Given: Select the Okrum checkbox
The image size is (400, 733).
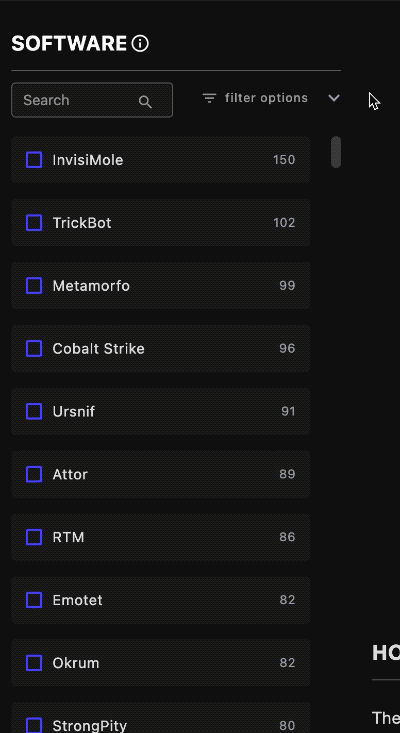Looking at the screenshot, I should click(x=34, y=663).
